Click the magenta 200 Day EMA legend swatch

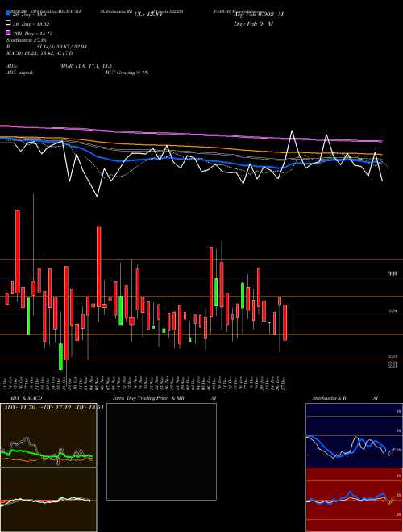9,33
